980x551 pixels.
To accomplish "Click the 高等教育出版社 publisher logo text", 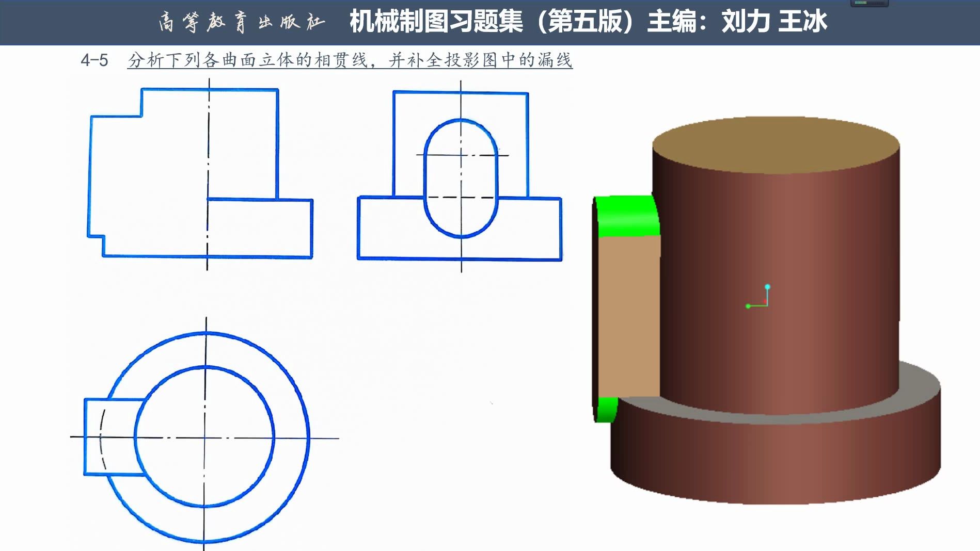I will click(x=242, y=22).
